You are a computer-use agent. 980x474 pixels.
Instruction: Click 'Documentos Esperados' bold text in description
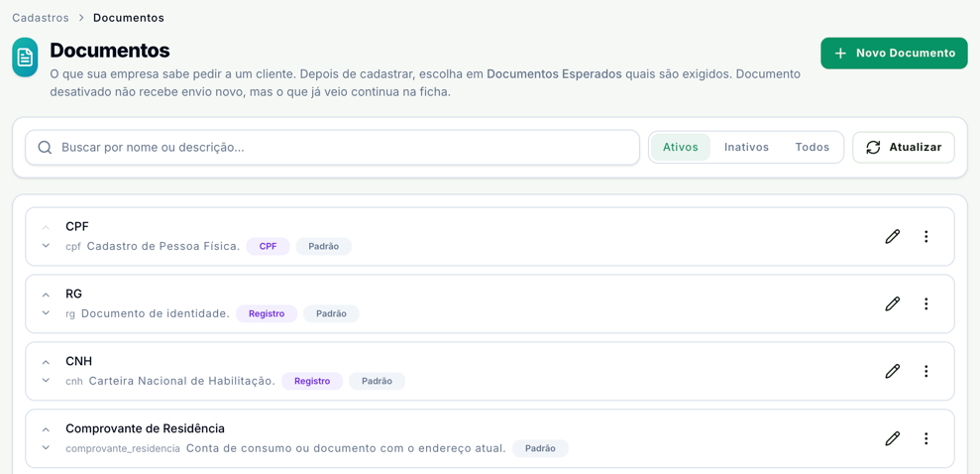point(554,73)
